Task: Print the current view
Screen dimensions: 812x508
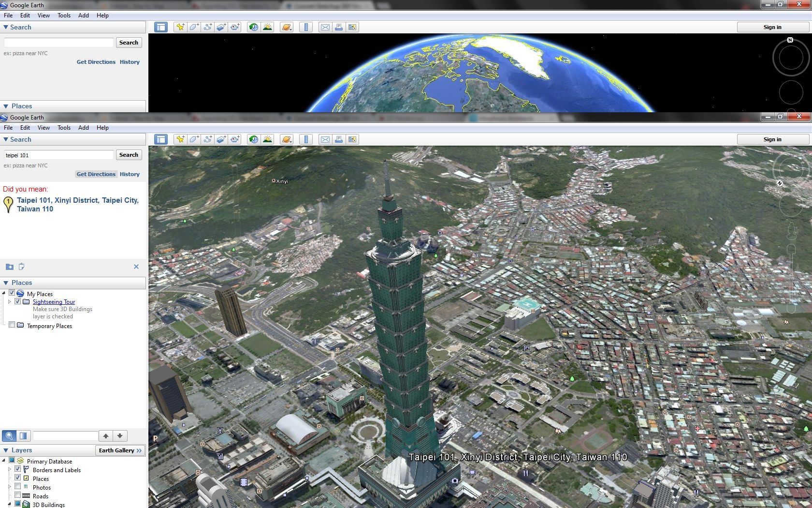Action: click(338, 139)
